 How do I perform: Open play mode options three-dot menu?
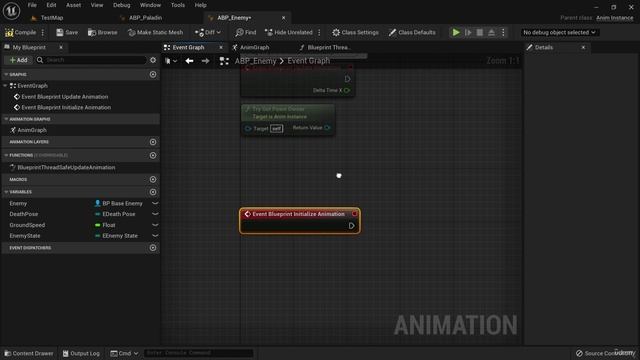[x=503, y=32]
